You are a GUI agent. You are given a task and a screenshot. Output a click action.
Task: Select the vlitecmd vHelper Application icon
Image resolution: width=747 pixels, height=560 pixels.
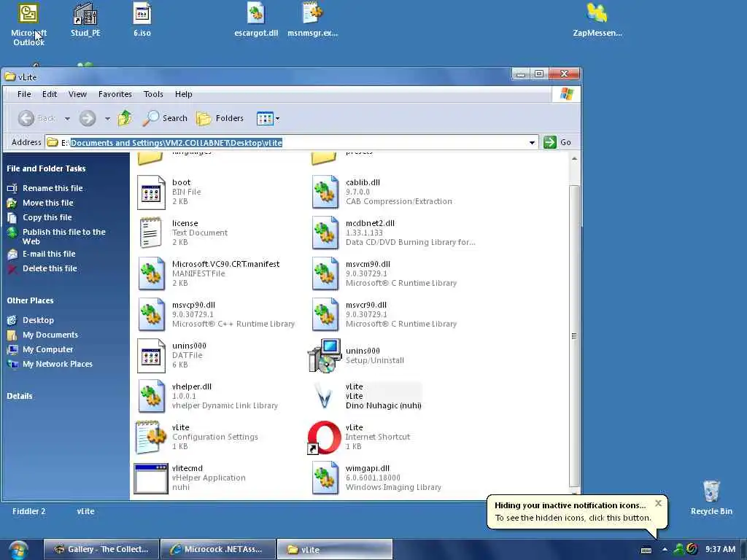click(151, 478)
